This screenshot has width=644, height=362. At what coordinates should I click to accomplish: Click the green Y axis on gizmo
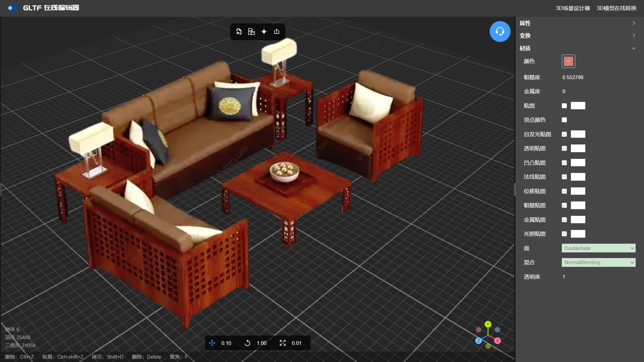[x=488, y=324]
